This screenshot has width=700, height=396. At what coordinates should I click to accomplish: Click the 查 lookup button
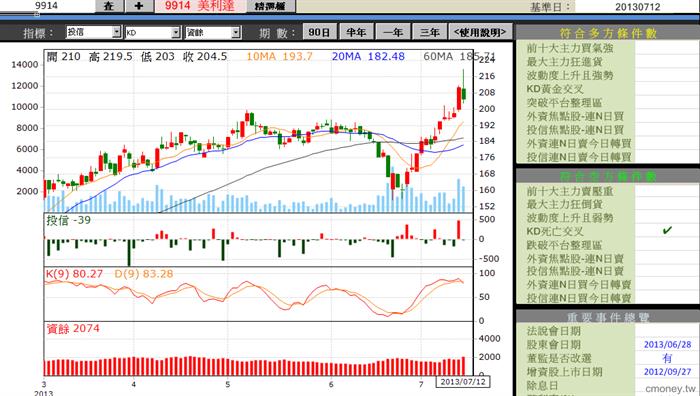[108, 6]
